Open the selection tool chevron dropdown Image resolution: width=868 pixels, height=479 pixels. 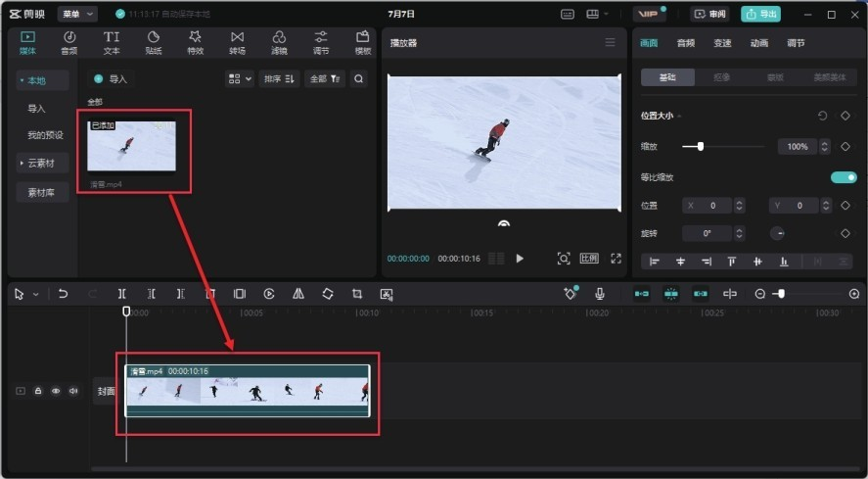pos(36,295)
